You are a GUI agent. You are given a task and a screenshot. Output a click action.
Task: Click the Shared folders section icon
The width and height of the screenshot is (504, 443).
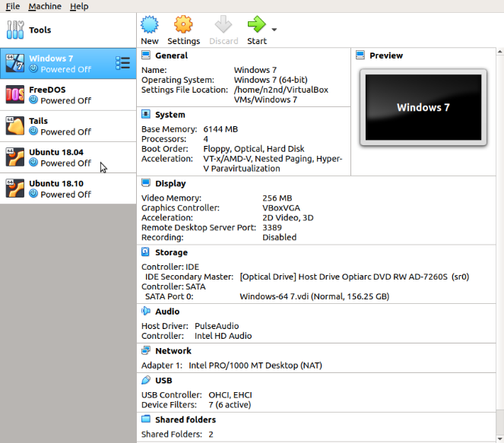pos(146,419)
